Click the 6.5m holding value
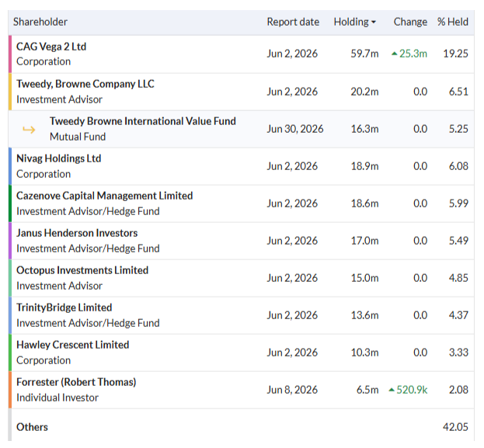The width and height of the screenshot is (484, 448). pos(367,390)
